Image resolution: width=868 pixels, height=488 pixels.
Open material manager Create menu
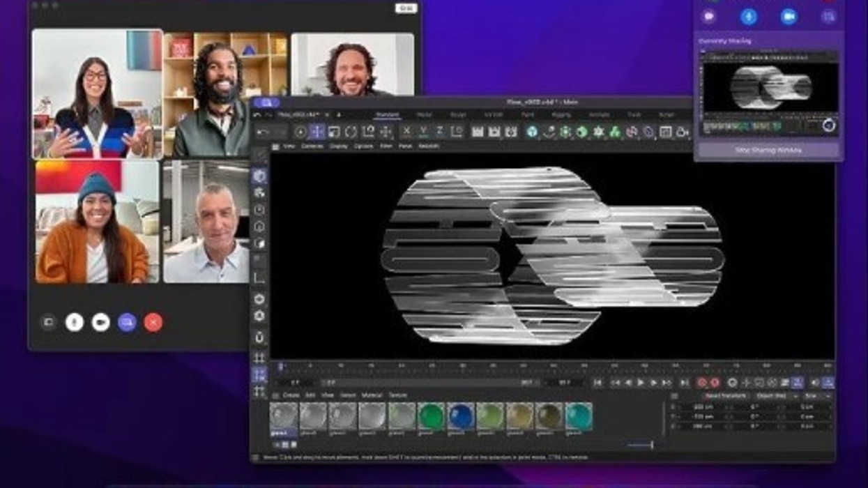pos(291,395)
